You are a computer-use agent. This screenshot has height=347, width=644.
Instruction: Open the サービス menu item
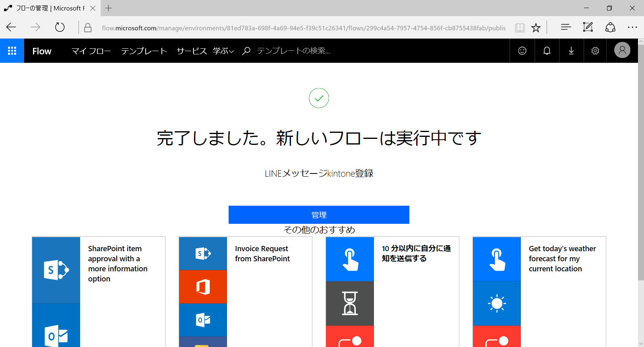[x=192, y=51]
